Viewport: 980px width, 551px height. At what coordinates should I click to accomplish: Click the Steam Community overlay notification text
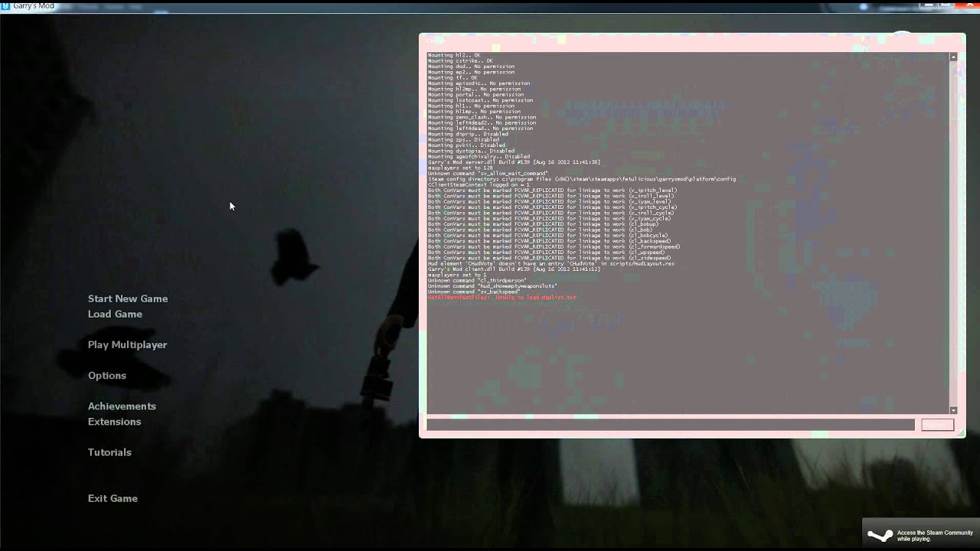click(x=935, y=536)
